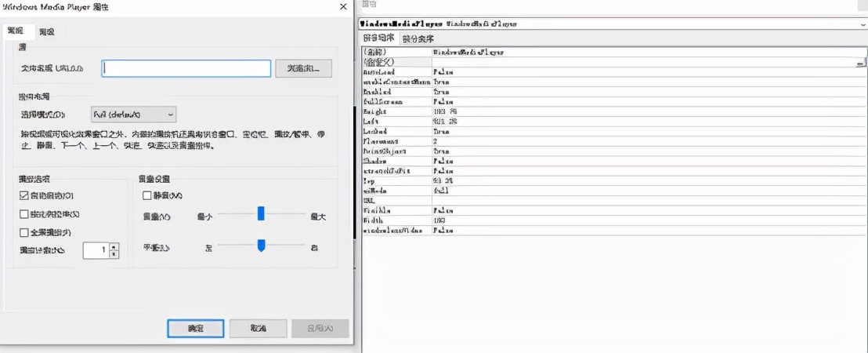Open the Full (default) mode dropdown
Screen dimensions: 868x353
click(x=133, y=115)
